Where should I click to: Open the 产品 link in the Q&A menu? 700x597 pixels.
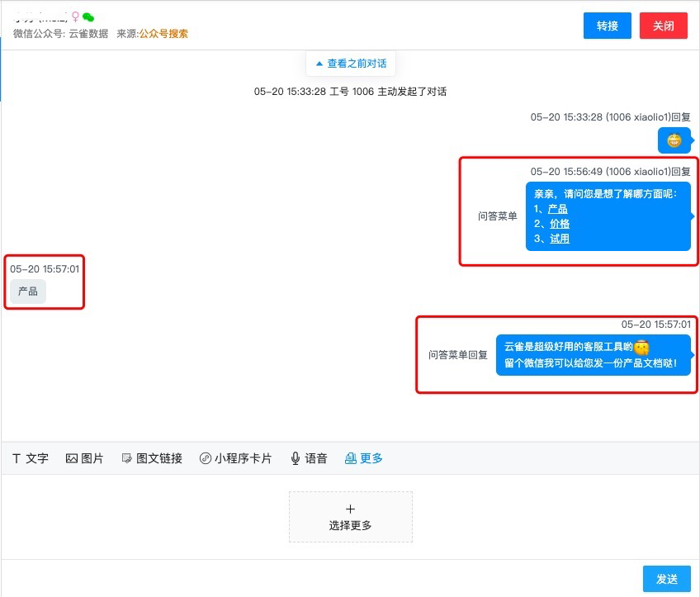557,208
